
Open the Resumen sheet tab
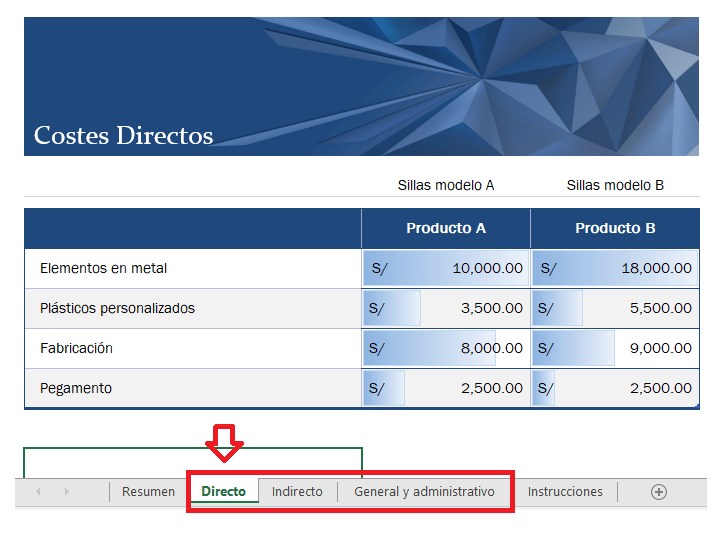point(148,492)
